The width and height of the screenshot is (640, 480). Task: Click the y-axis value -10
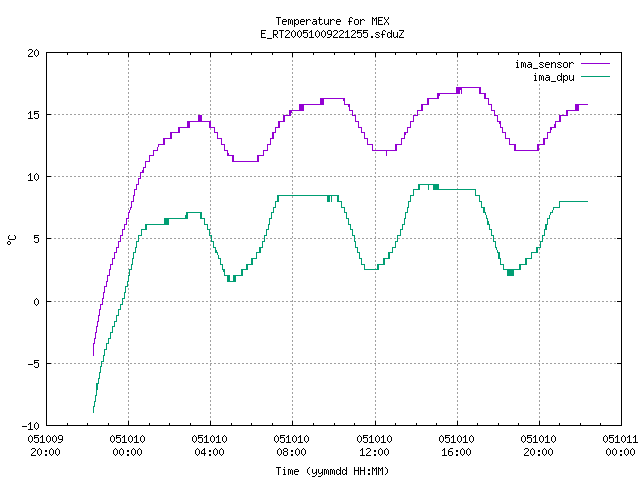[x=31, y=426]
